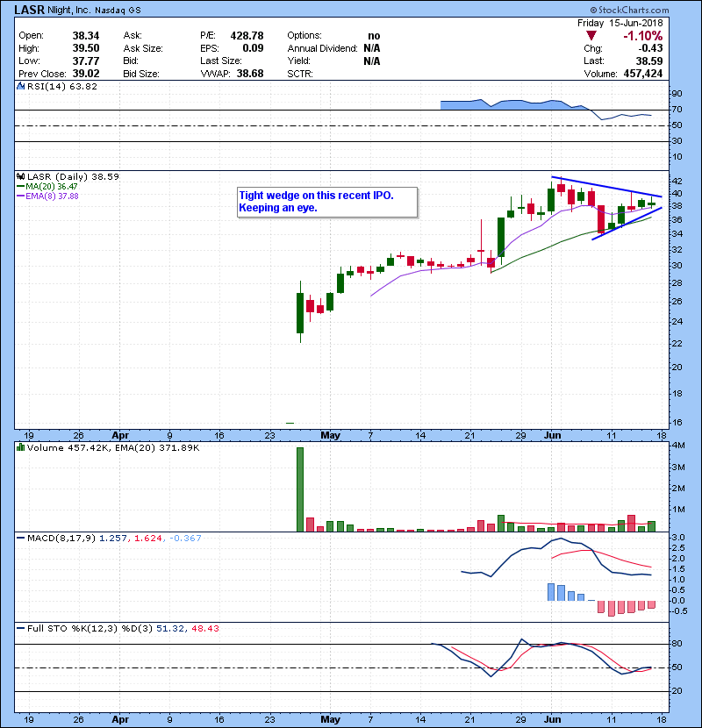Click the MACD signal value 1.624
Screen dimensions: 702x728
(147, 539)
